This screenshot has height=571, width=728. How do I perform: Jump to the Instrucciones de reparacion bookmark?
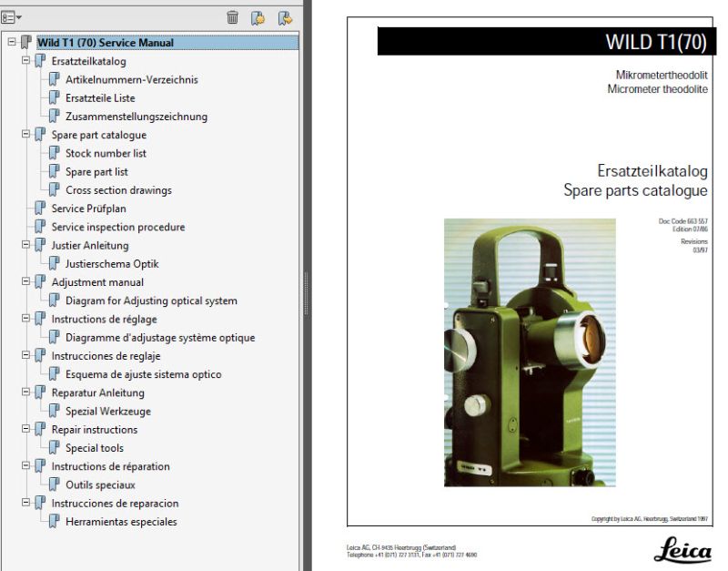coord(115,504)
